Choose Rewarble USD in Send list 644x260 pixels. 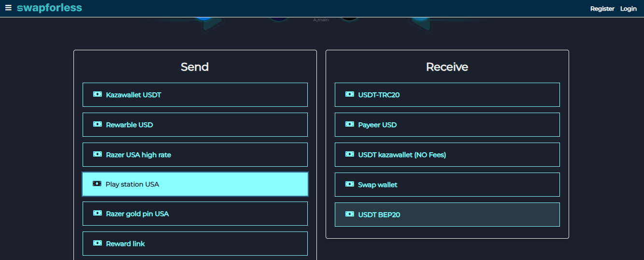pyautogui.click(x=195, y=125)
